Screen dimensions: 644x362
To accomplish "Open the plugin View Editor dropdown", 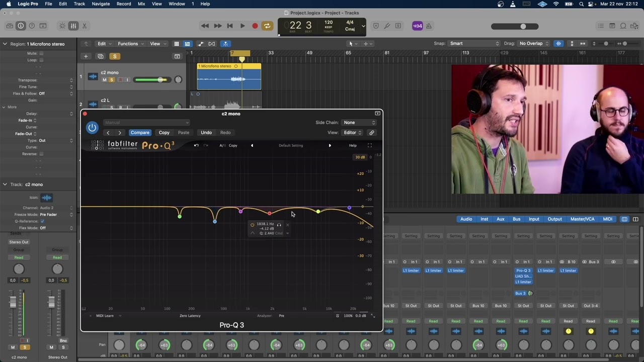I will coord(352,133).
